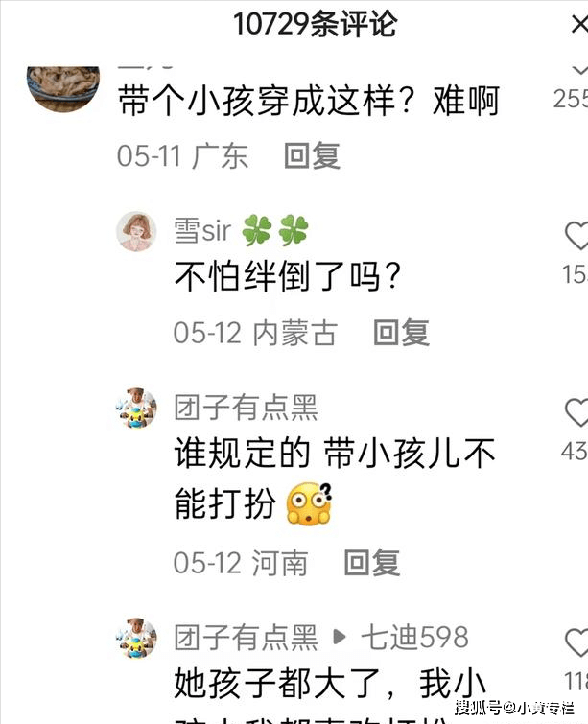The width and height of the screenshot is (588, 724).
Task: Open the username 雪sir
Action: (x=202, y=229)
